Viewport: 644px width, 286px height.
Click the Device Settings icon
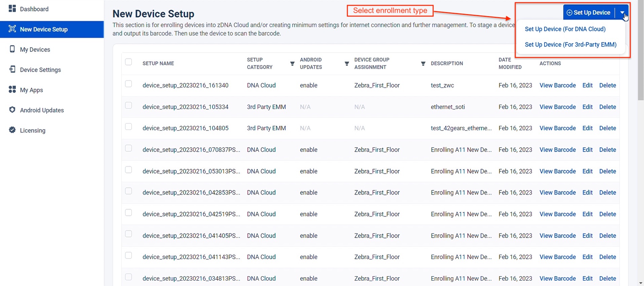click(x=12, y=69)
